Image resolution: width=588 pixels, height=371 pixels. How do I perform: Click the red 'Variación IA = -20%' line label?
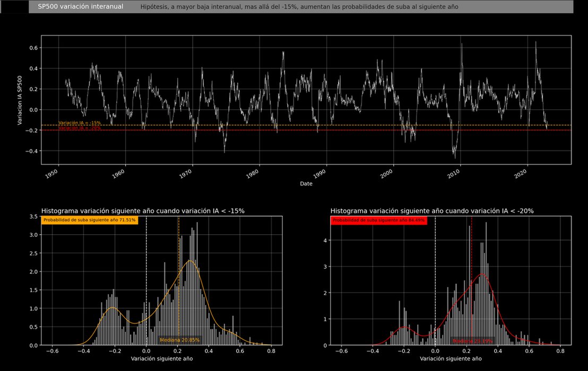click(x=80, y=128)
